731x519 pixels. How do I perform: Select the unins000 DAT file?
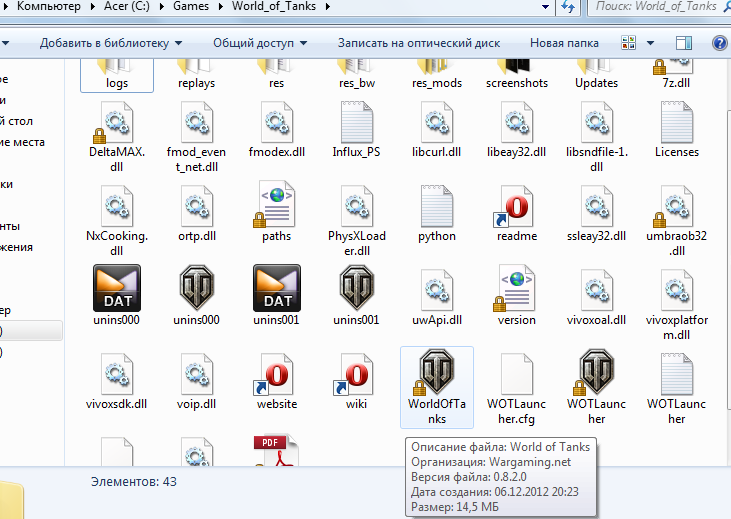[x=117, y=296]
